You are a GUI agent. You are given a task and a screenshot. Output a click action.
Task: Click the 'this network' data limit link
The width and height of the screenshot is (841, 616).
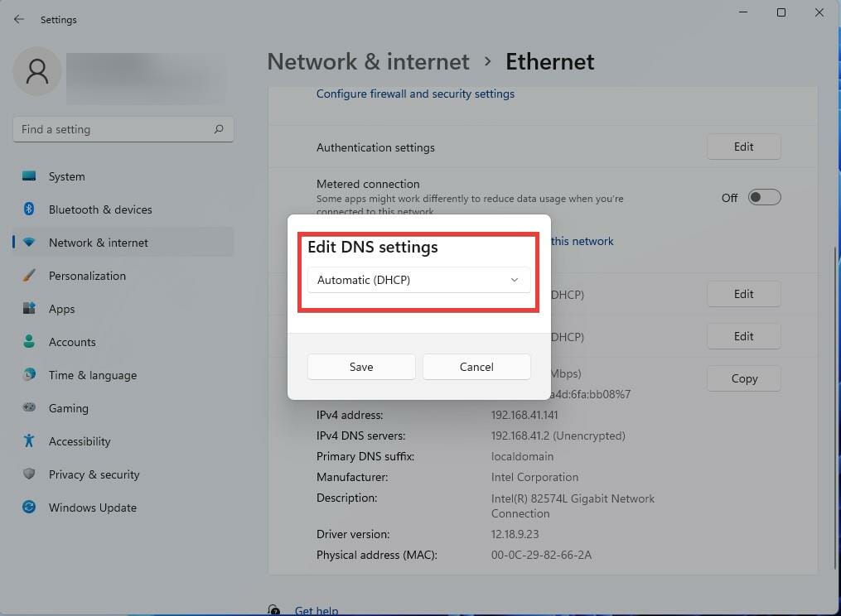click(582, 241)
